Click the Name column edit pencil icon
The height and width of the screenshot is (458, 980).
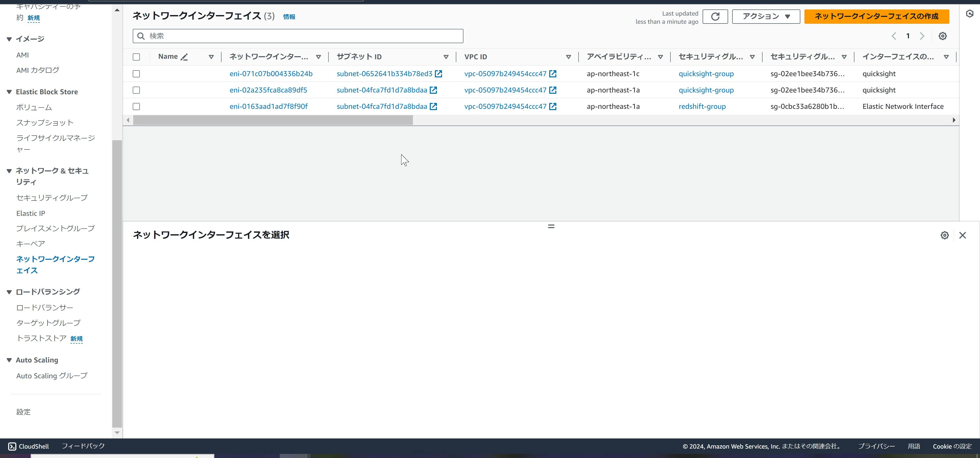[x=185, y=57]
